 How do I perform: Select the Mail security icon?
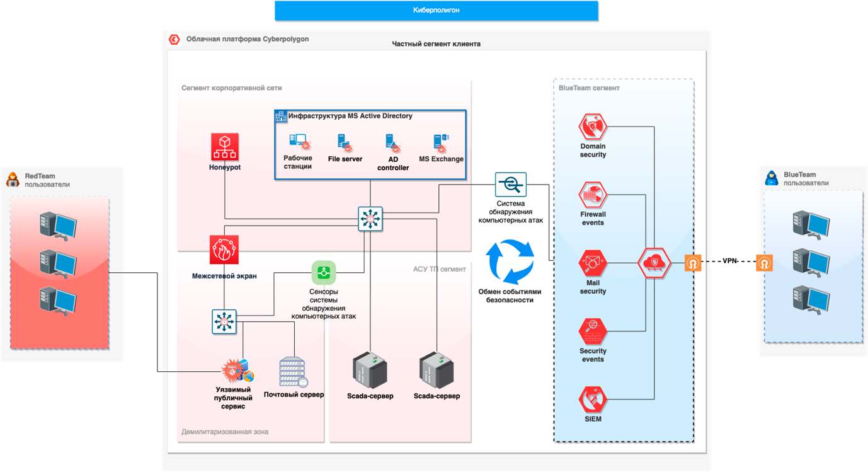[593, 263]
